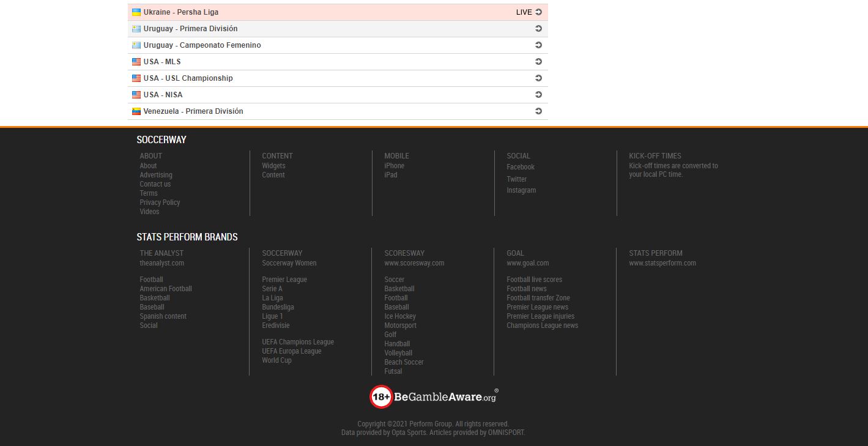868x446 pixels.
Task: Click Content link under CONTENT heading
Action: (x=273, y=175)
